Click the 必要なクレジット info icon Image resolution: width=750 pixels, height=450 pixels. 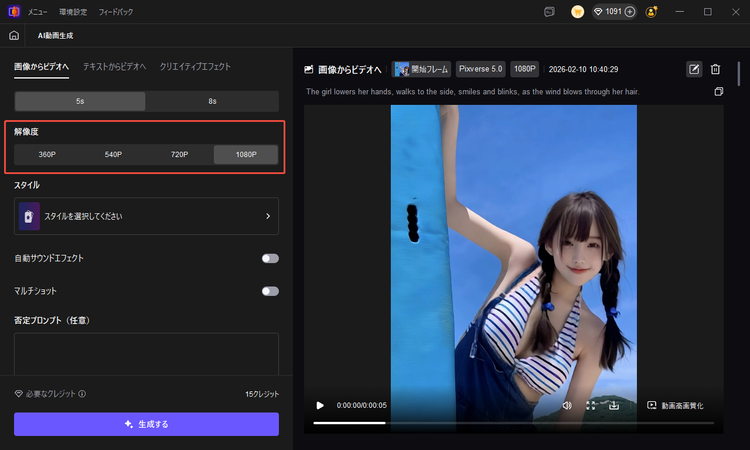click(82, 394)
